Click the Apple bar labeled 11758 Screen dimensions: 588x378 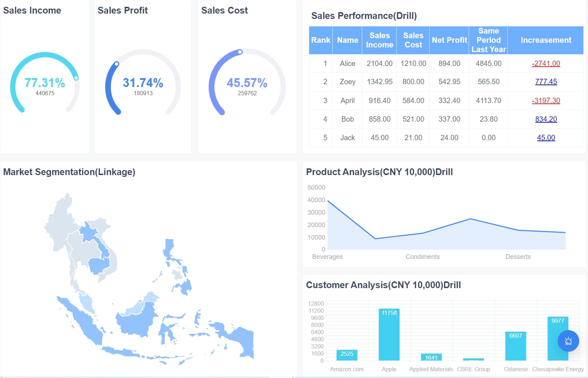tap(389, 335)
